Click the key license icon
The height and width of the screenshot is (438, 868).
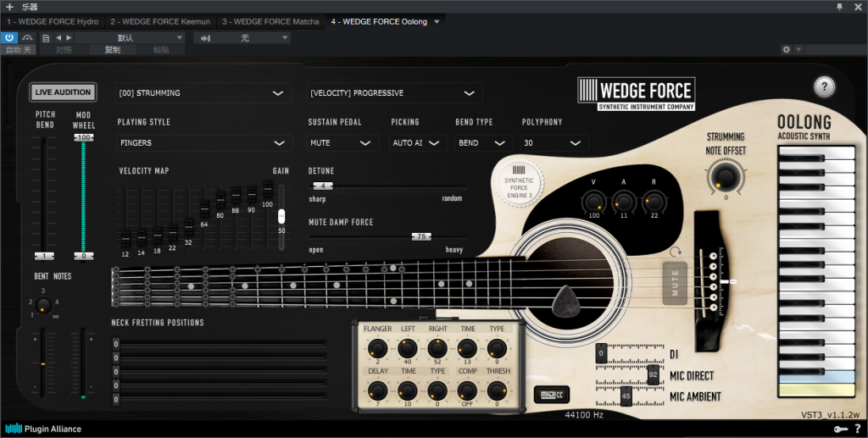840,430
